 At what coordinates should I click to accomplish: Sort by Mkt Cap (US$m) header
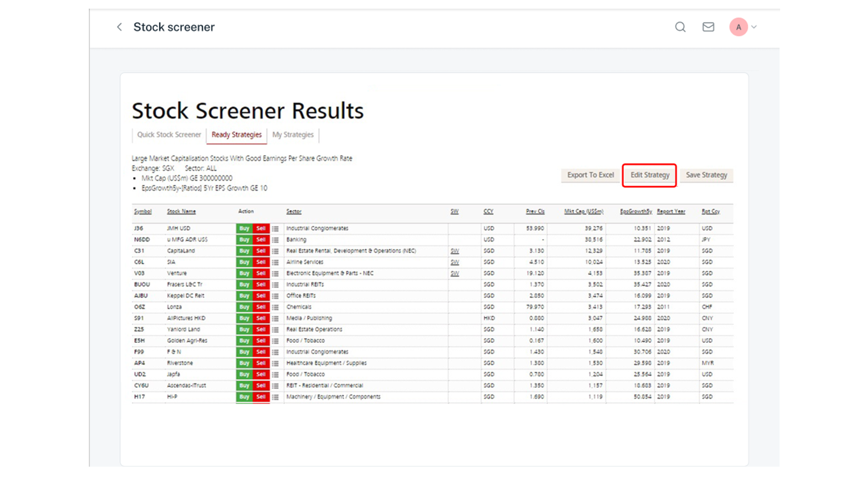(x=584, y=212)
